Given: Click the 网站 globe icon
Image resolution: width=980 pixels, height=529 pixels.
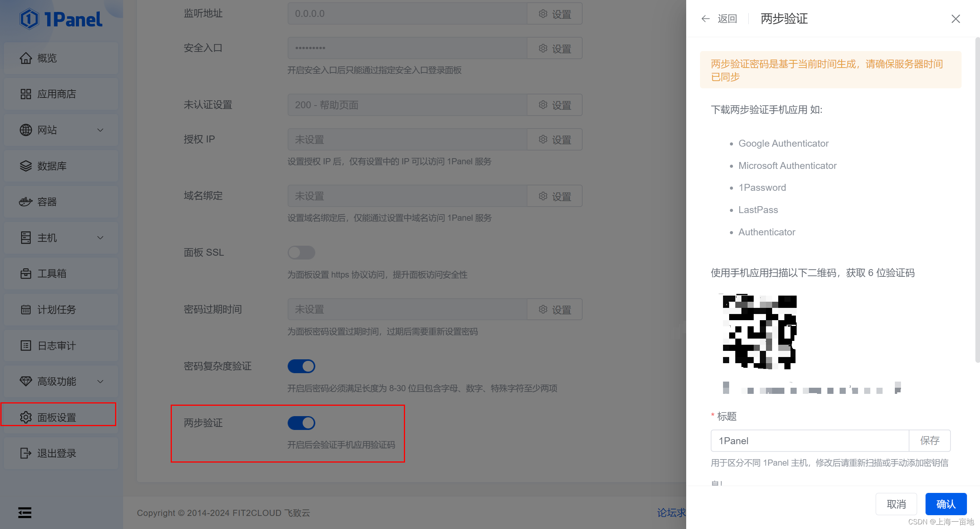Looking at the screenshot, I should coord(26,130).
